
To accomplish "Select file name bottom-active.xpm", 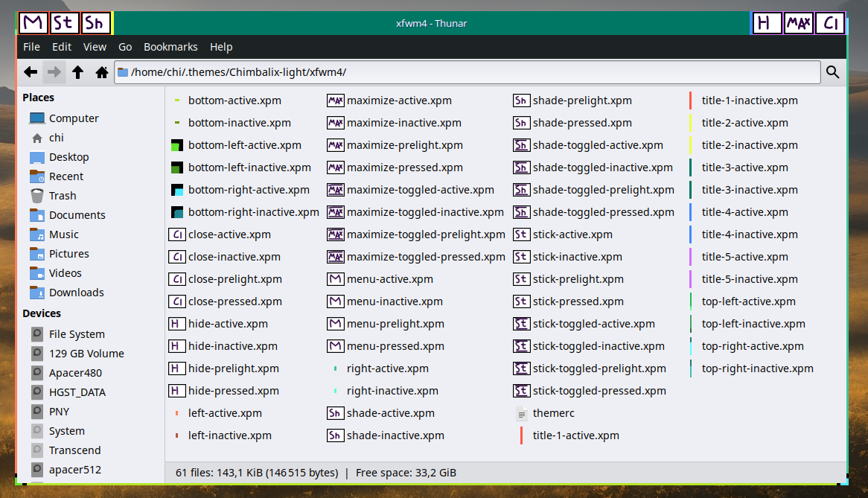I will pos(234,100).
